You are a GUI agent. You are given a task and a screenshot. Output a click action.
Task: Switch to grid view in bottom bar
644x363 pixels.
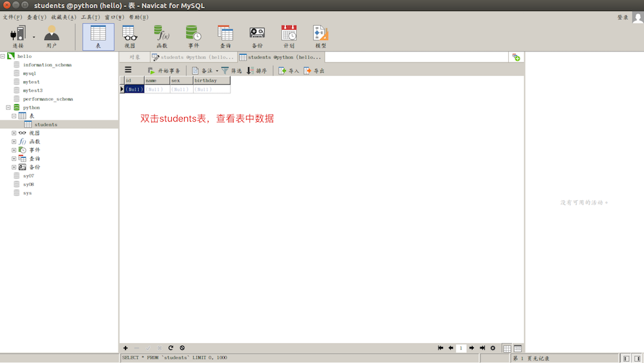point(507,348)
